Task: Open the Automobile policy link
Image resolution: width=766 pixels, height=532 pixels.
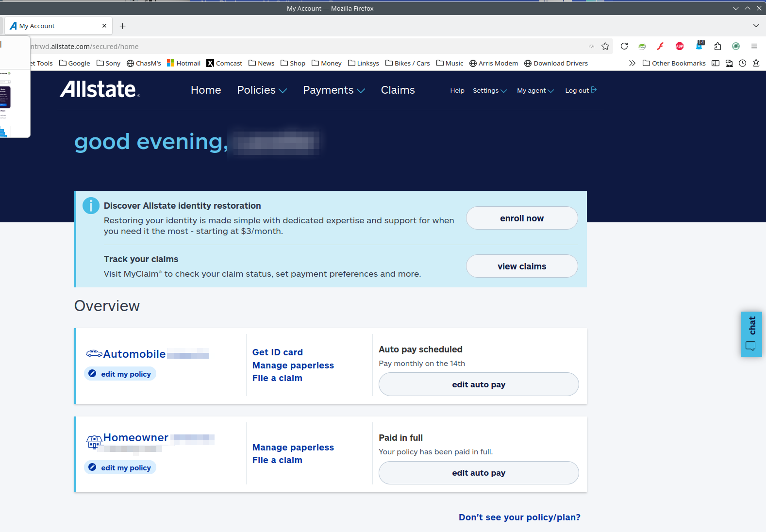Action: tap(134, 354)
